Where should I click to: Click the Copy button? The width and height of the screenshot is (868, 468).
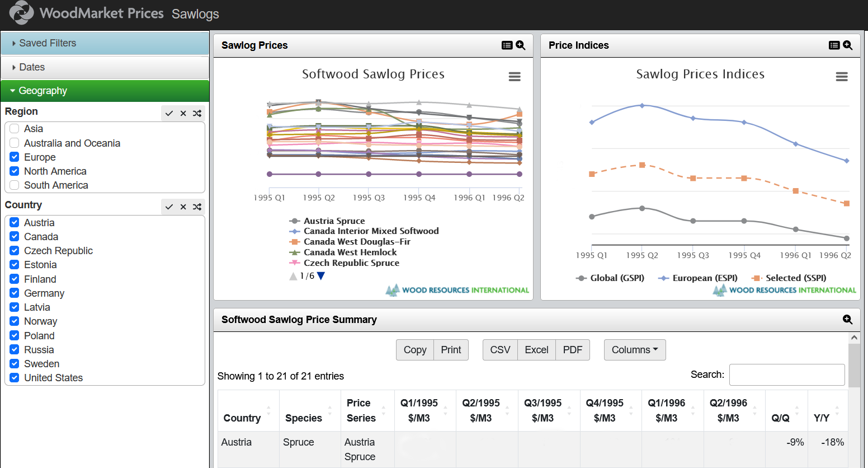[x=415, y=350]
